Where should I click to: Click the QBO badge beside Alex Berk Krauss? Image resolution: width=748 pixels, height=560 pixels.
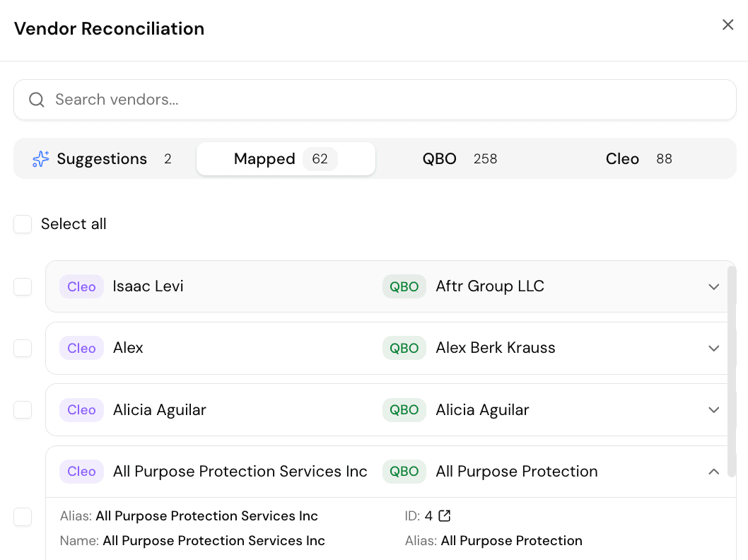[x=404, y=348]
